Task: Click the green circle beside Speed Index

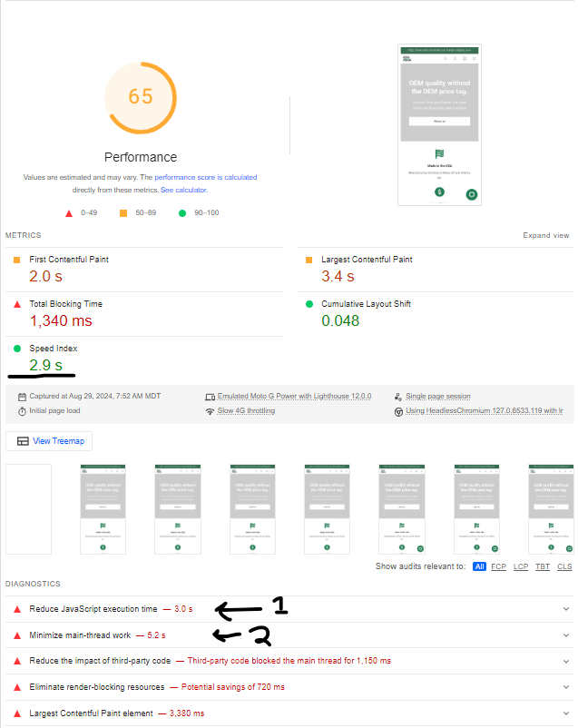Action: (17, 349)
